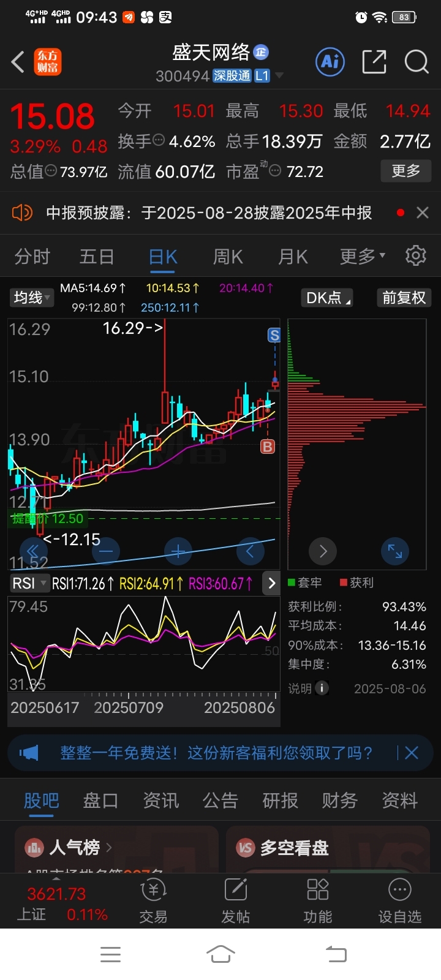This screenshot has height=980, width=441.
Task: Dismiss the 中报预披露 notice
Action: pos(422,213)
